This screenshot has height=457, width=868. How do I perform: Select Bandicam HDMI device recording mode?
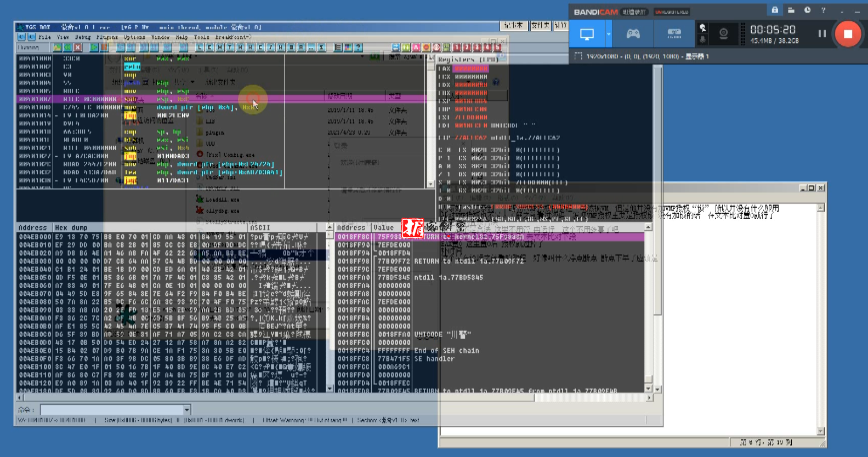point(674,34)
